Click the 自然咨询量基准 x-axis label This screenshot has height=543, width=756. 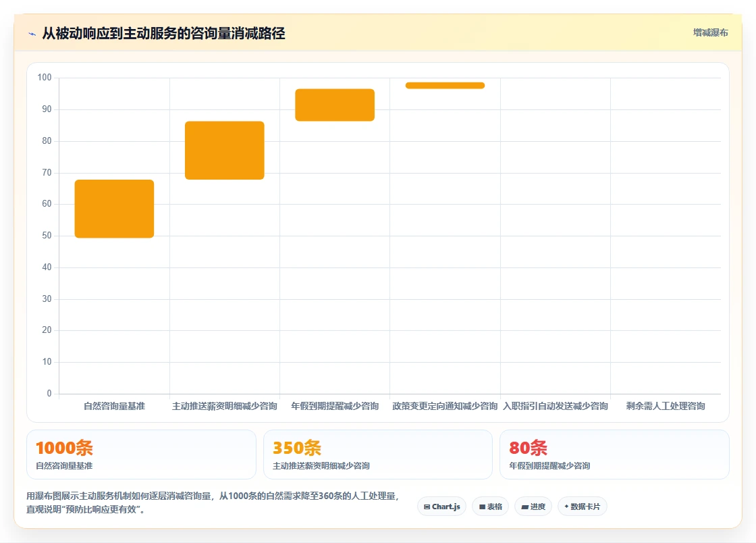pos(114,406)
